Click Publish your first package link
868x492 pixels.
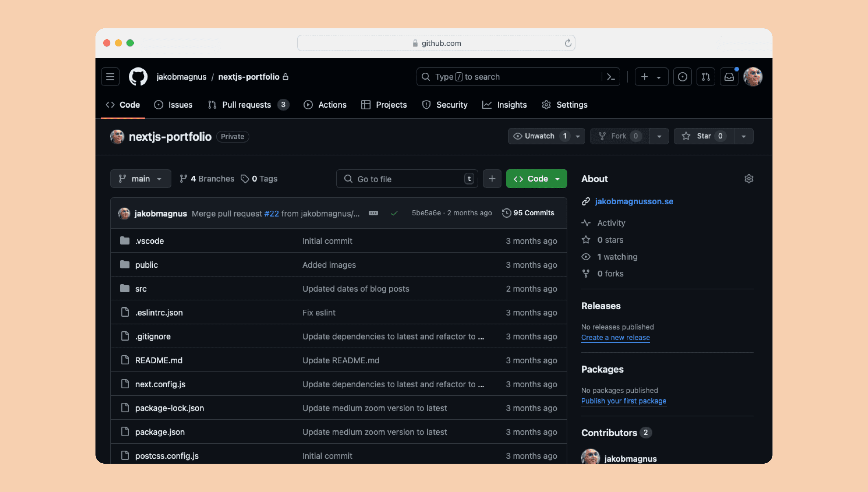coord(624,401)
